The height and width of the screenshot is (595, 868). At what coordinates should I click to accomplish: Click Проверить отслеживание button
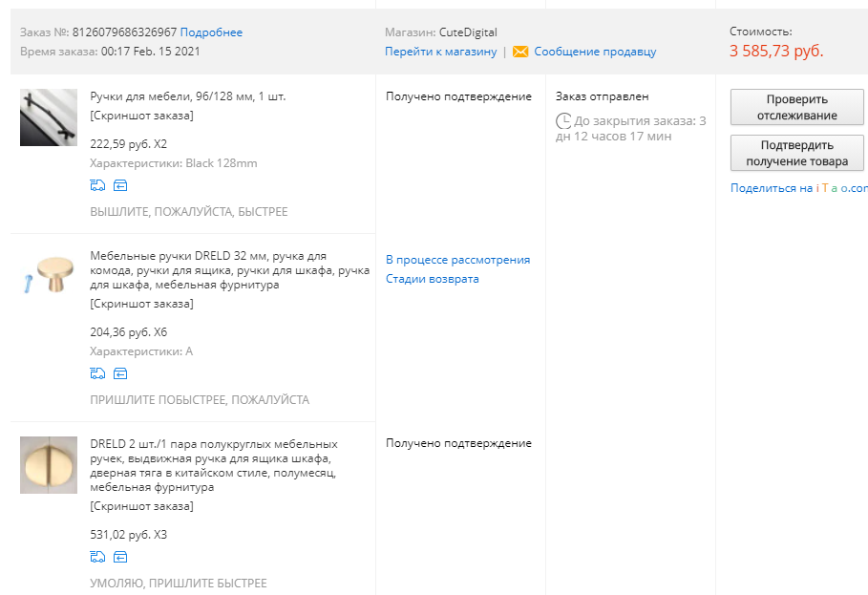797,107
